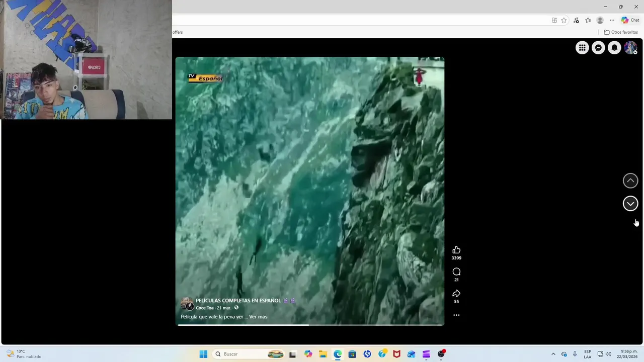This screenshot has height=362, width=644.
Task: Open Messenger chats
Action: pos(598,48)
